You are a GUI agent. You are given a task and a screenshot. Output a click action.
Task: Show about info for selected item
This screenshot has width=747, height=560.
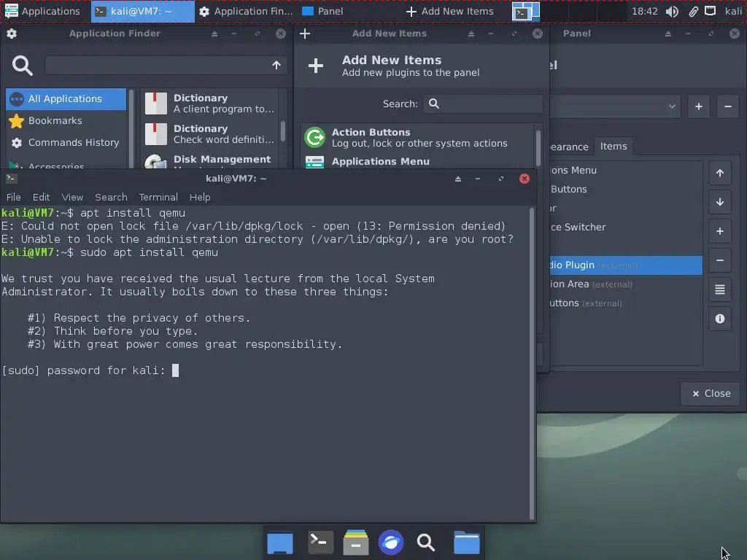[x=720, y=319]
